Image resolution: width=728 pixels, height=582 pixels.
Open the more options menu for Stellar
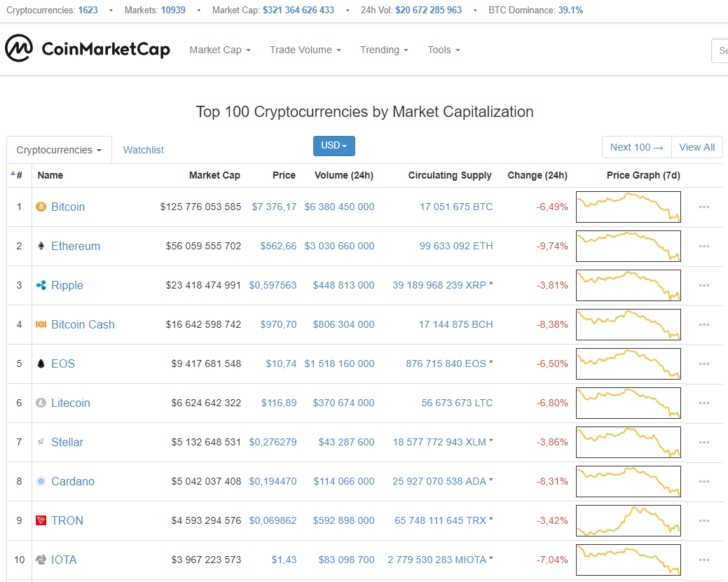(x=704, y=442)
